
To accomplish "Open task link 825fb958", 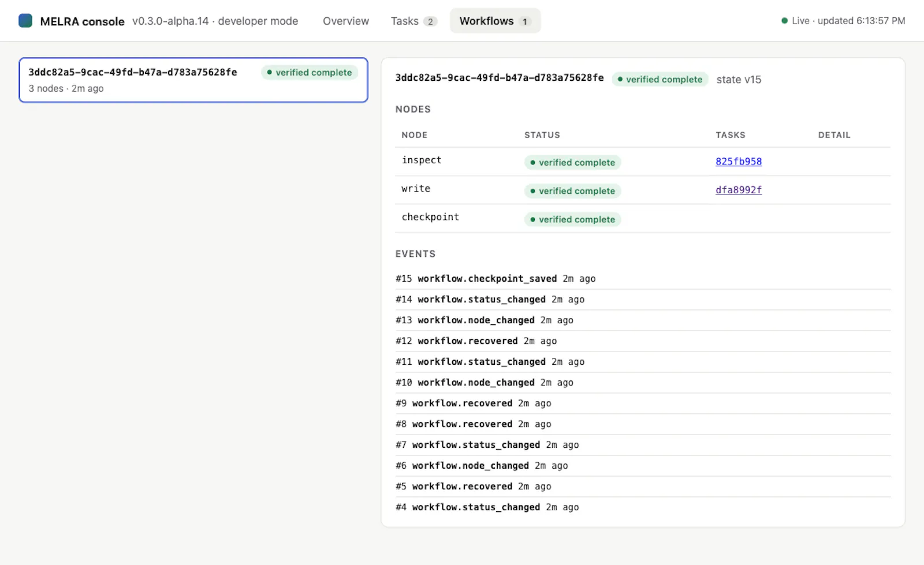I will pos(739,162).
